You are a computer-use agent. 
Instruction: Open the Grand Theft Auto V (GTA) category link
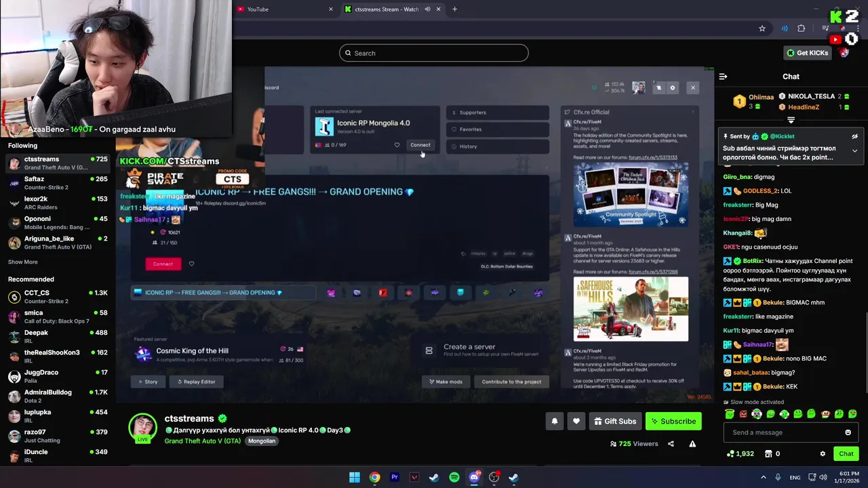click(202, 441)
